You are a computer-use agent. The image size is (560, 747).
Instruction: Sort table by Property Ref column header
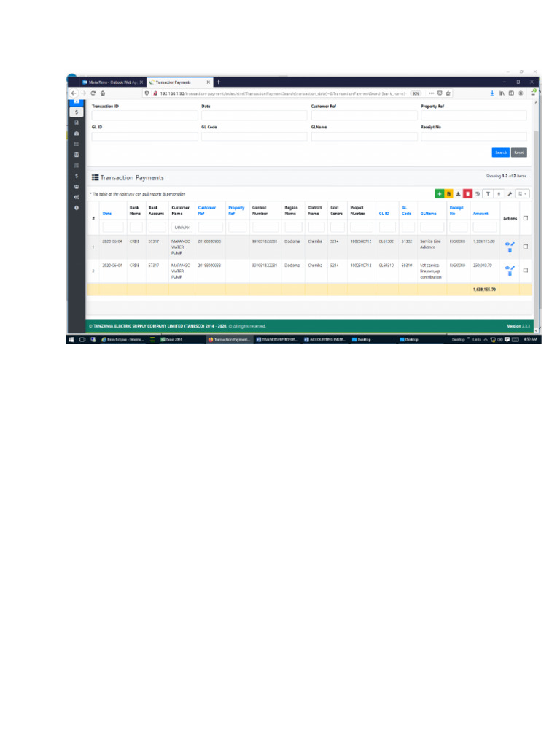click(236, 211)
